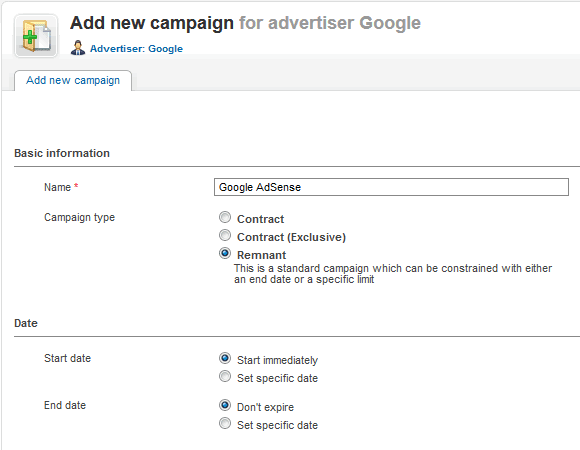Click the 'Date' section heading
Image resolution: width=580 pixels, height=450 pixels.
[26, 323]
